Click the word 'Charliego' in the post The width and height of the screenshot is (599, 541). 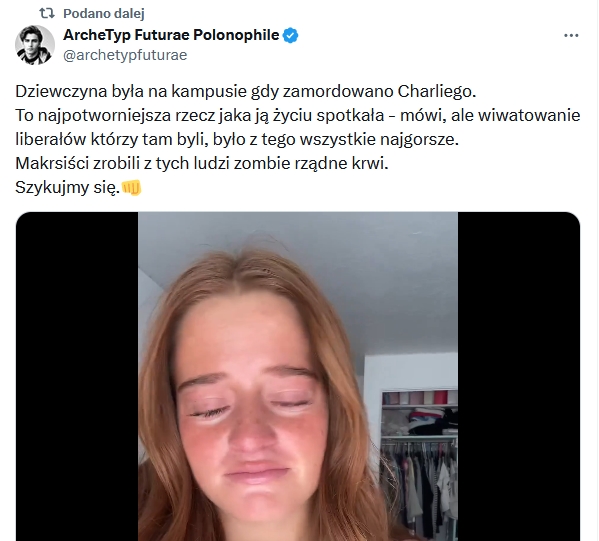coord(437,91)
